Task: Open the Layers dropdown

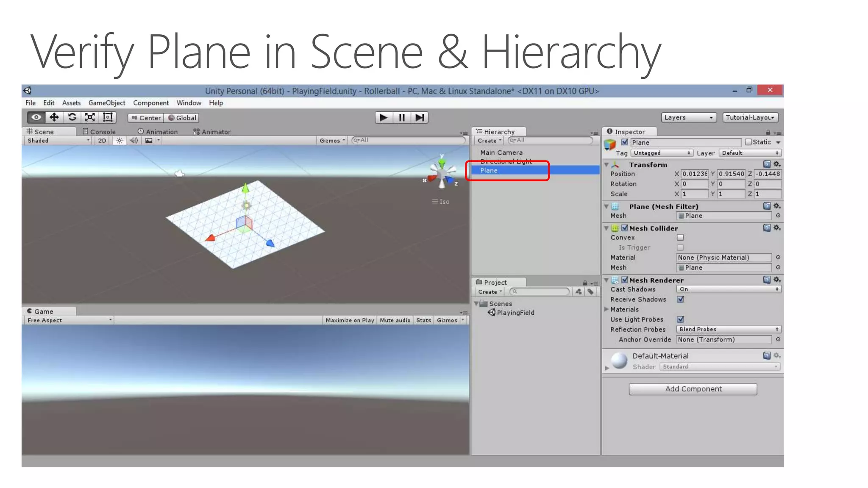Action: [688, 117]
